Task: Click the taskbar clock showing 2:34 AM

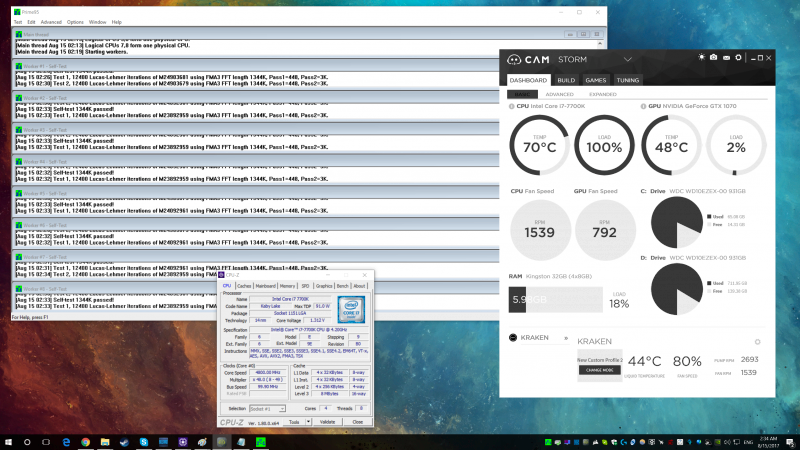Action: tap(768, 442)
